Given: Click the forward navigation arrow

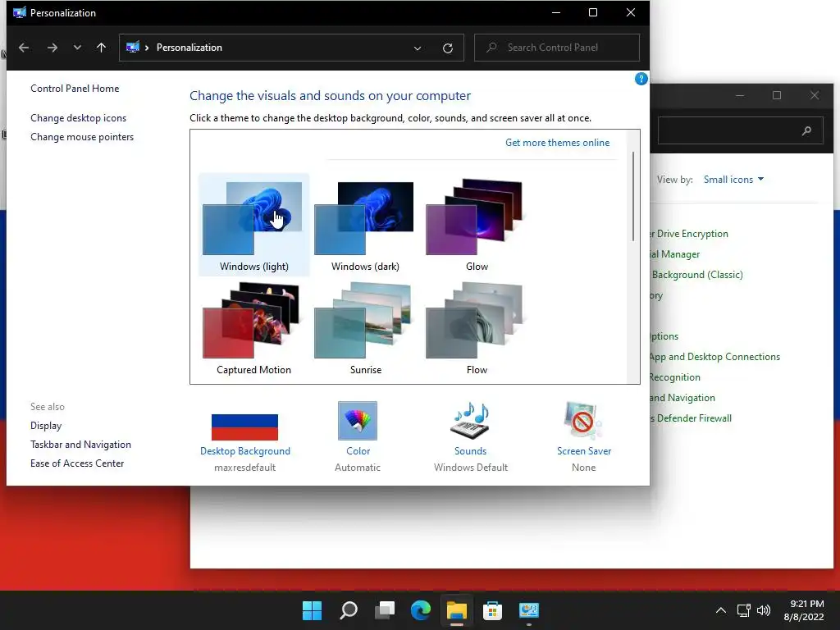Looking at the screenshot, I should 52,48.
